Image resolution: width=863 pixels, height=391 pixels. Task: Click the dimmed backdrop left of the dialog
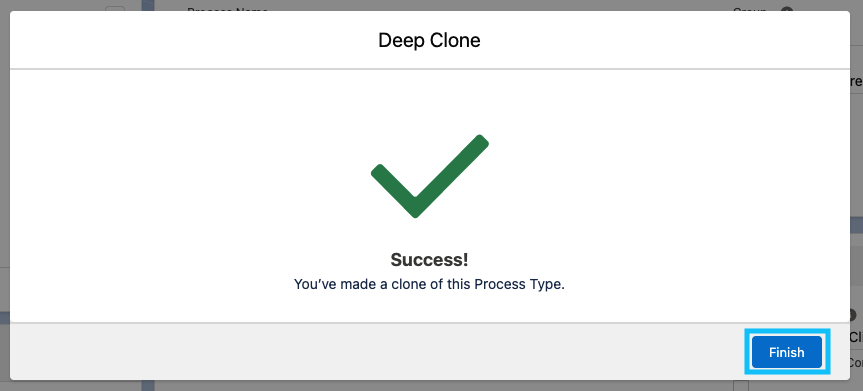point(5,165)
